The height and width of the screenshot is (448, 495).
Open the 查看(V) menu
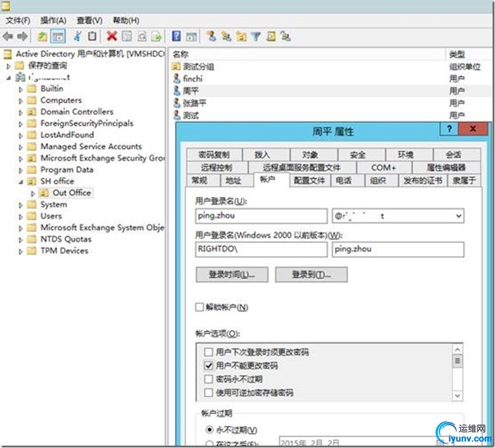[89, 21]
